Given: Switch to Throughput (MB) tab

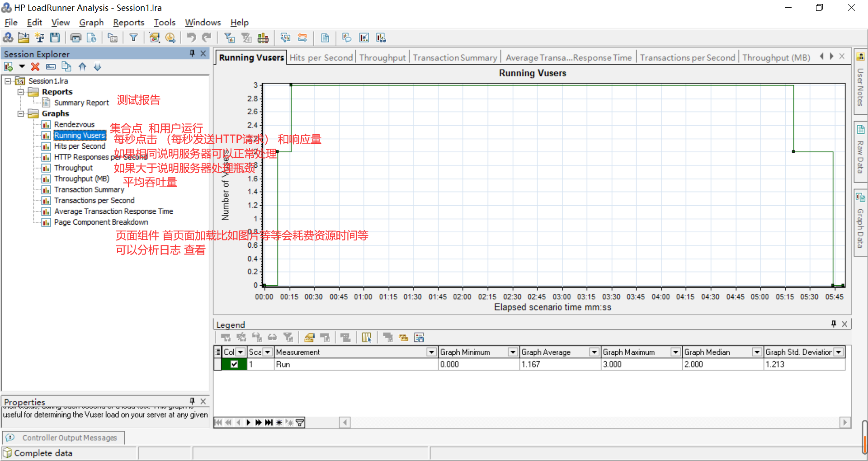Looking at the screenshot, I should coord(776,57).
